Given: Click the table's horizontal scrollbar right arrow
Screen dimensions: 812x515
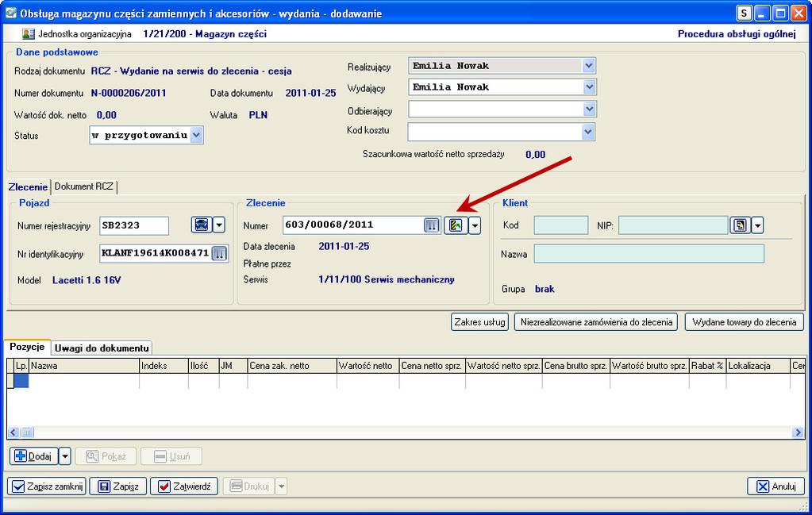Looking at the screenshot, I should tap(798, 432).
